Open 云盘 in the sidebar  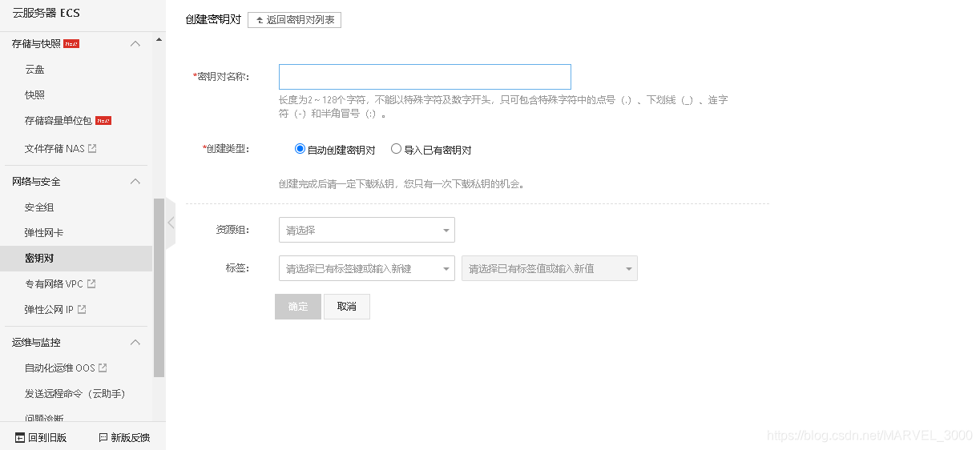(34, 70)
